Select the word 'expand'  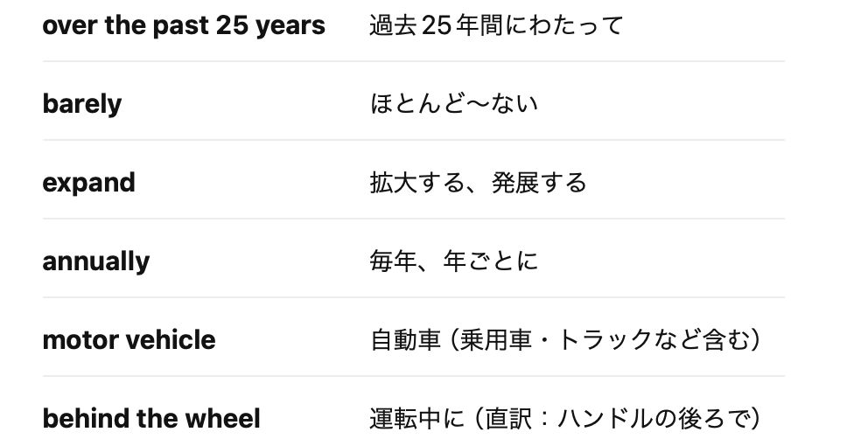point(88,184)
